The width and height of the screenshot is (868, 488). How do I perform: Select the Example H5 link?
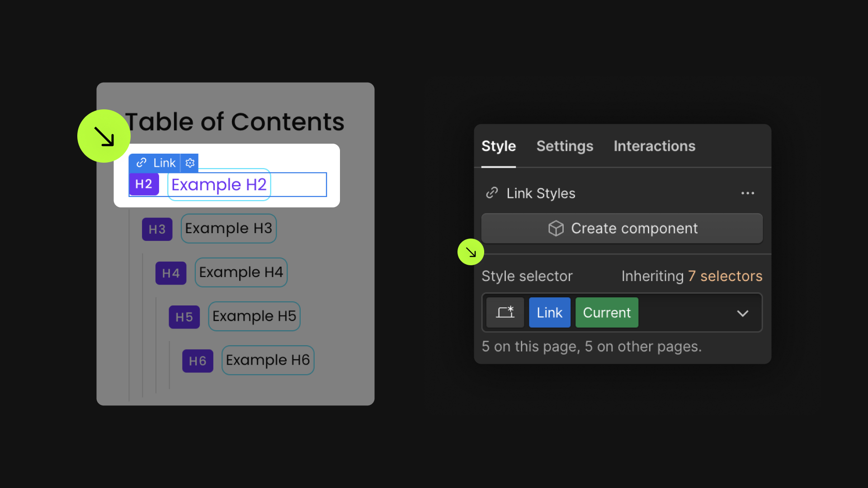[254, 316]
